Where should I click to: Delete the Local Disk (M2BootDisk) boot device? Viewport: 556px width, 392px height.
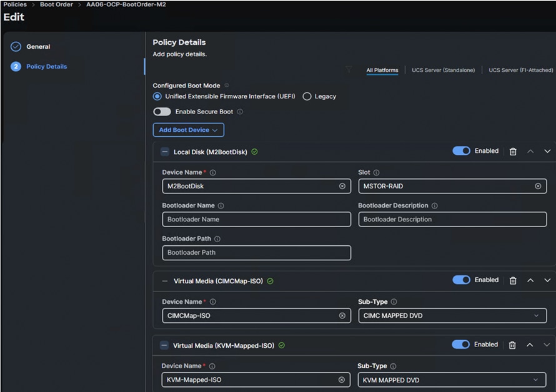pos(512,151)
